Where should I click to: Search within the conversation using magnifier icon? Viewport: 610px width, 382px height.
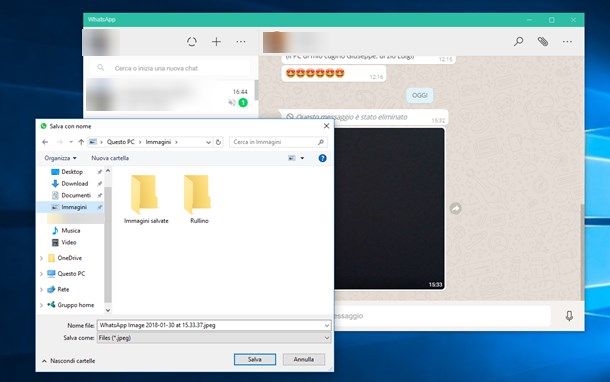tap(518, 42)
